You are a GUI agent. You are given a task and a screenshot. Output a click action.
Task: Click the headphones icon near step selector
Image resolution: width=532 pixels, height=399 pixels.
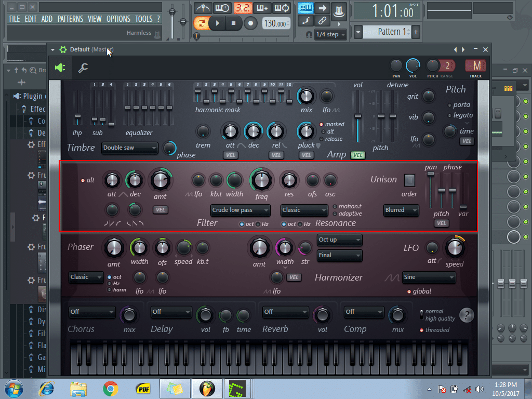click(x=309, y=34)
